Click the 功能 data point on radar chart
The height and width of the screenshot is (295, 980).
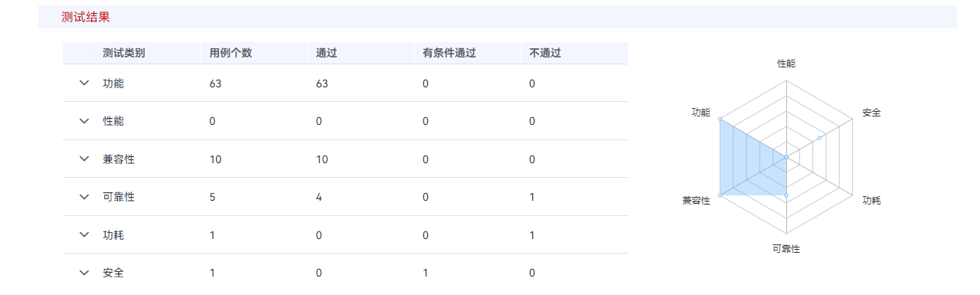pos(720,119)
